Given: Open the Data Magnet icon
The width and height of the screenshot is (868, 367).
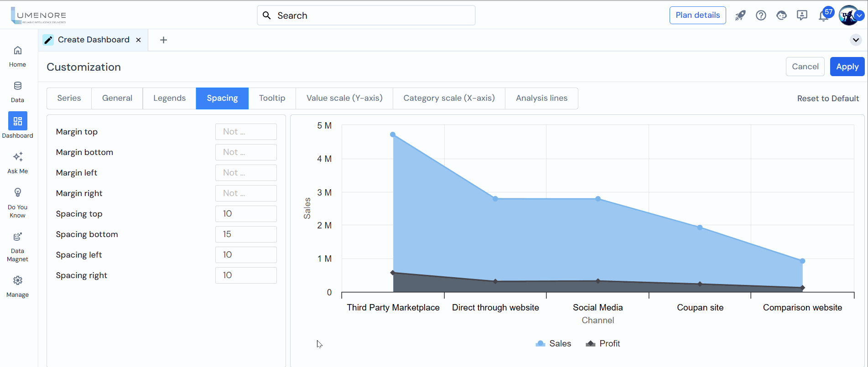Looking at the screenshot, I should tap(17, 237).
